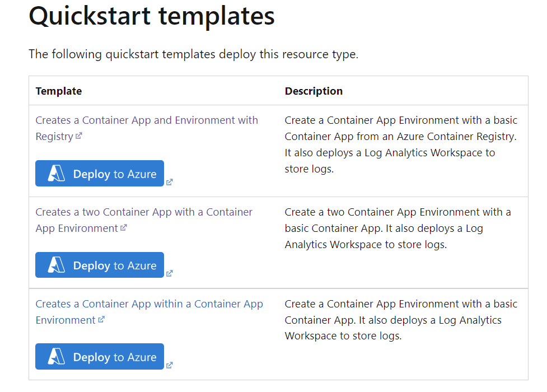Click the second template's description about Log Analytics

point(392,228)
